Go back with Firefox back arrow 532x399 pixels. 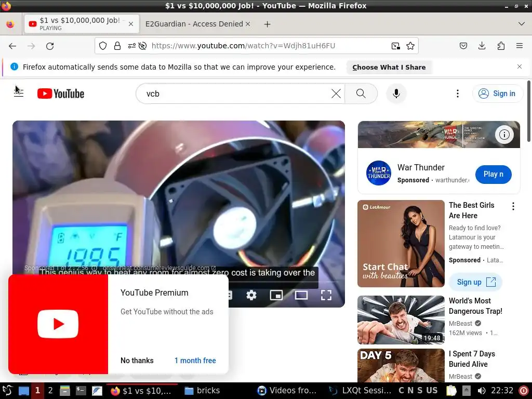[12, 46]
